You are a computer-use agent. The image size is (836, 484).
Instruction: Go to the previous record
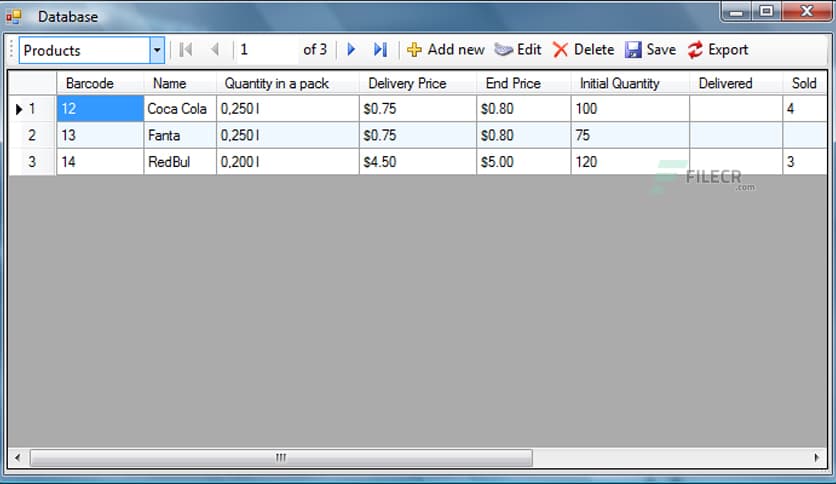tap(215, 50)
